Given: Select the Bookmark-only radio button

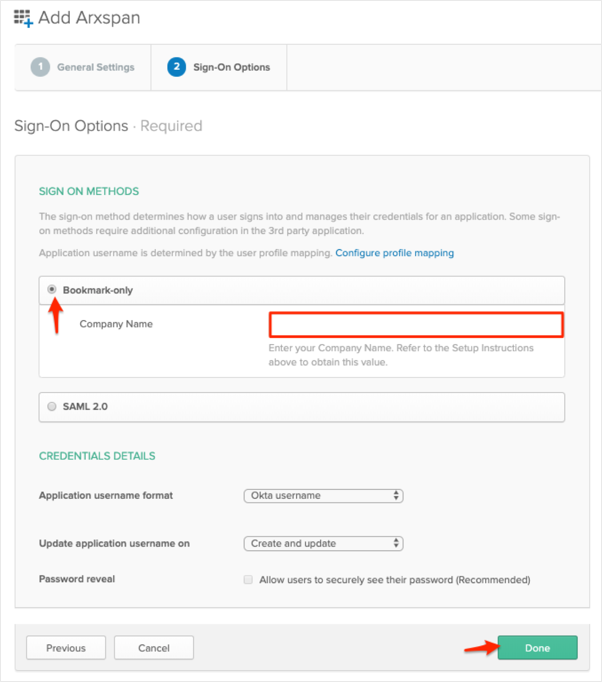Looking at the screenshot, I should pyautogui.click(x=52, y=289).
